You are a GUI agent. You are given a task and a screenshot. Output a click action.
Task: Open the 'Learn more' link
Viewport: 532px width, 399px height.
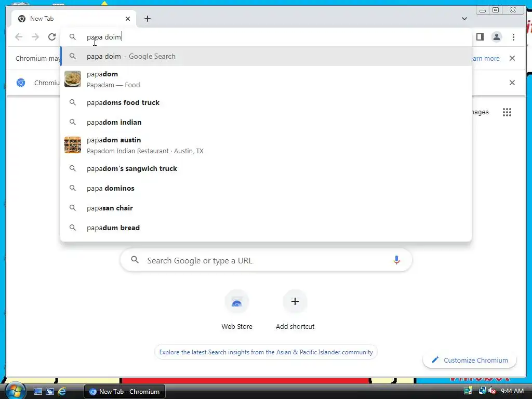point(486,58)
